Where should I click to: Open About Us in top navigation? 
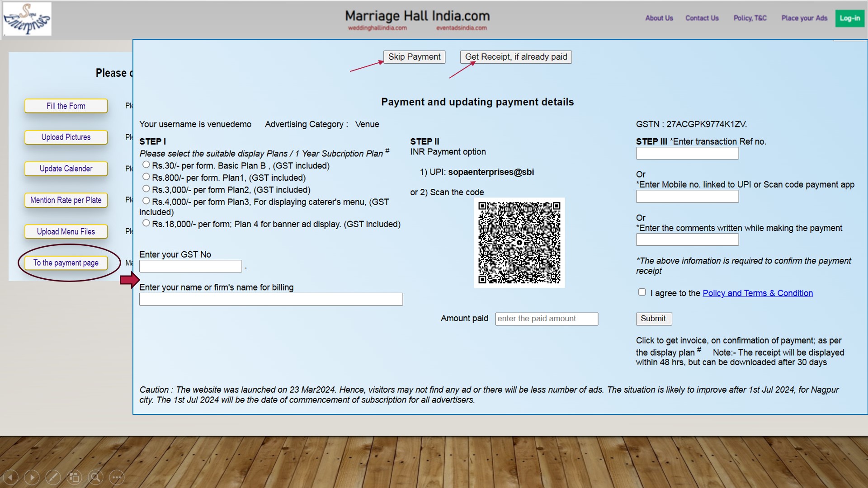click(x=659, y=18)
